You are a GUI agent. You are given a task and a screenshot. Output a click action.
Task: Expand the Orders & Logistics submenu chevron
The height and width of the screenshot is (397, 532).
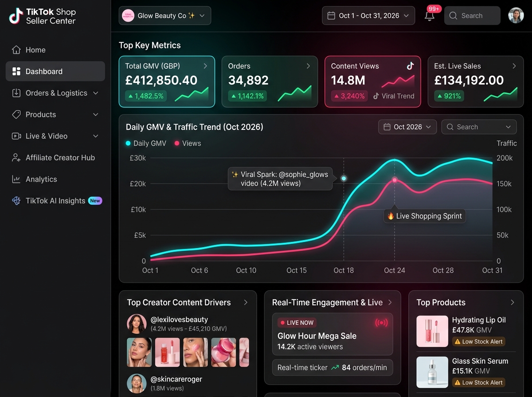(96, 93)
